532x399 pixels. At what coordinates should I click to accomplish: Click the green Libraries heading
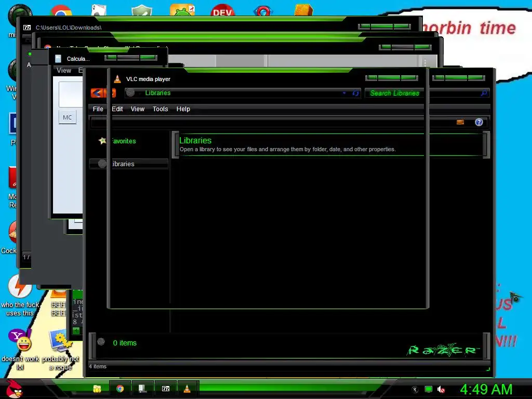coord(195,140)
